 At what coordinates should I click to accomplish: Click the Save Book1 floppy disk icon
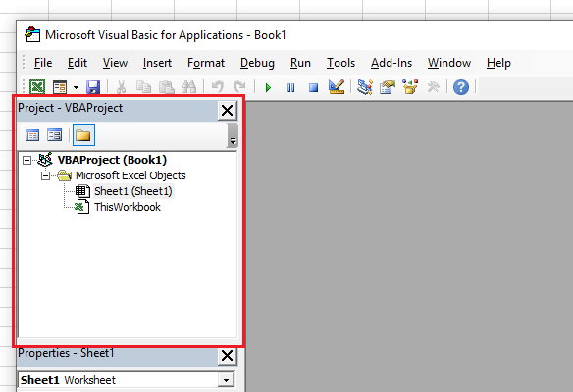pos(93,87)
